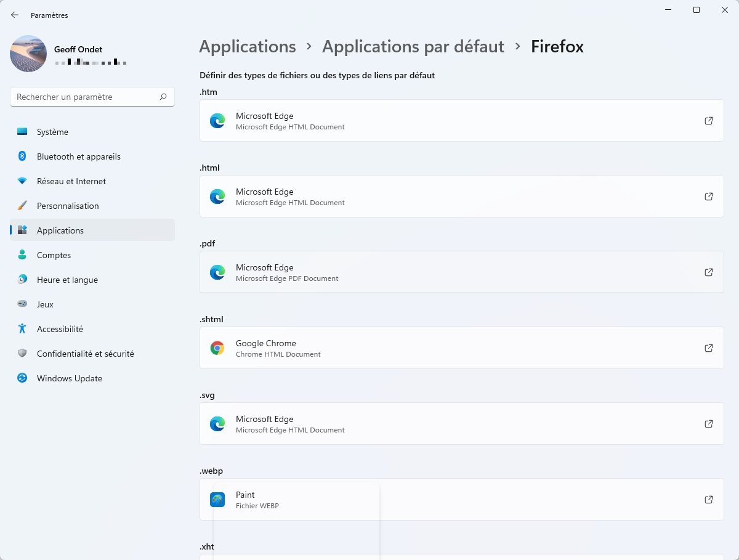The image size is (739, 560).
Task: Click the Bluetooth icon in sidebar
Action: (x=22, y=156)
